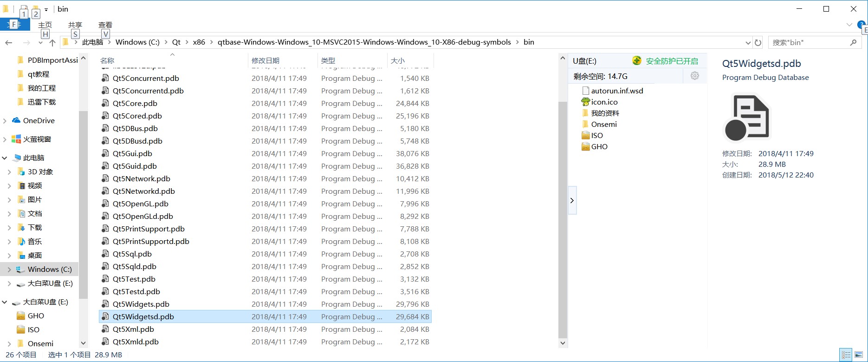Select Qt5OpenGLd.pdb in the file list
The height and width of the screenshot is (362, 868).
coord(143,216)
